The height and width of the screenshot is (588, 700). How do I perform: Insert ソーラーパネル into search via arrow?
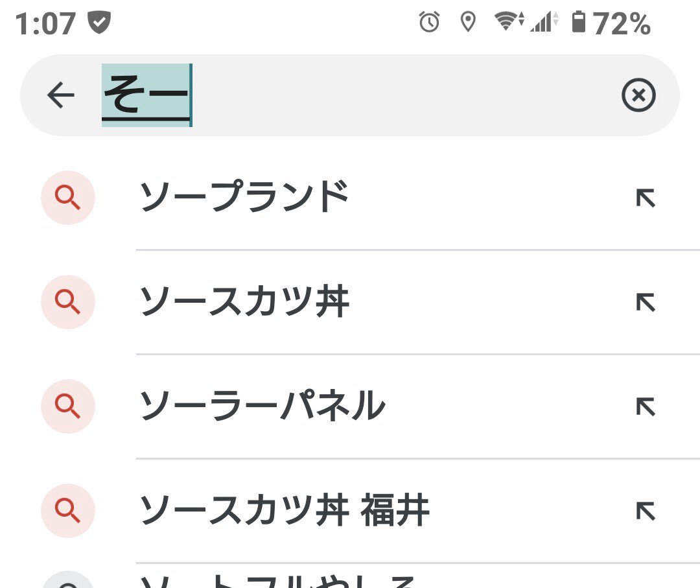tap(645, 406)
